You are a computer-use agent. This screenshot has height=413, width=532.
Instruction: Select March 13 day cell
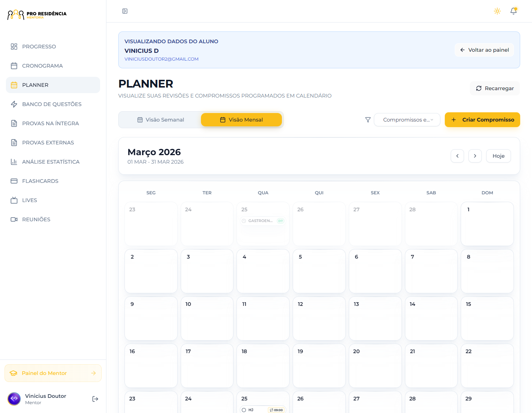[x=375, y=318]
